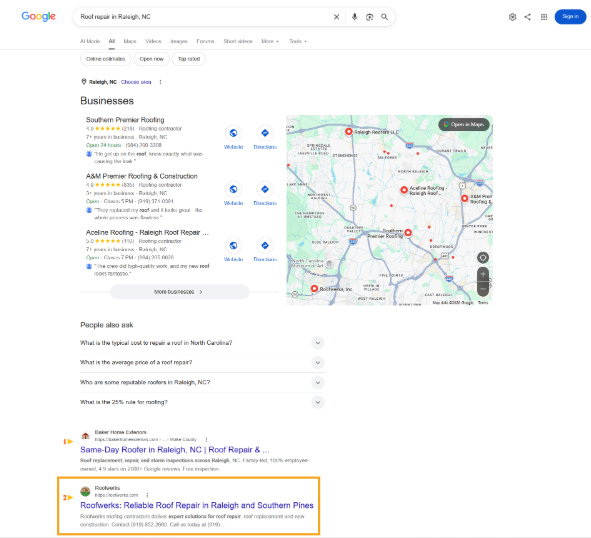Open options menu for Baker Home Exteriors result

[x=206, y=440]
